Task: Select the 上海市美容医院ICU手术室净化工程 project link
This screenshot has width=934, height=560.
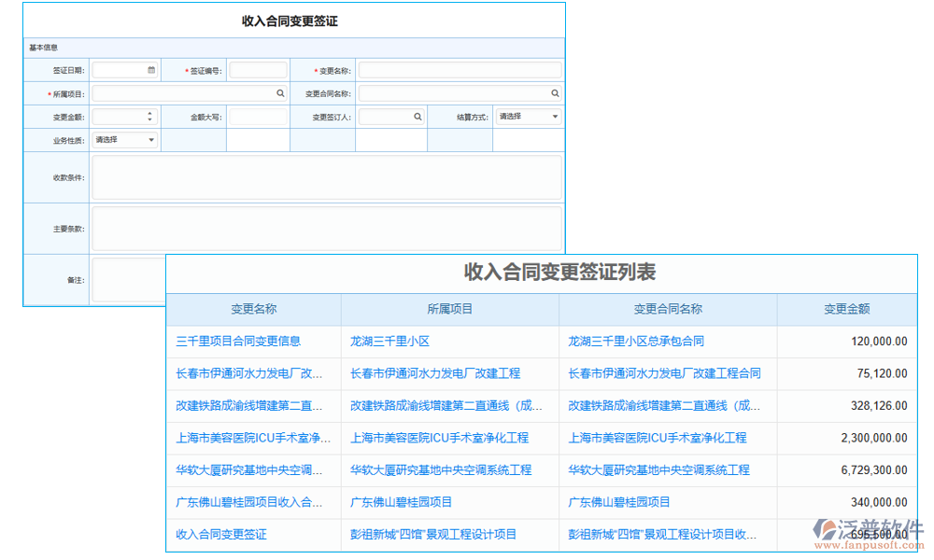Action: tap(439, 438)
